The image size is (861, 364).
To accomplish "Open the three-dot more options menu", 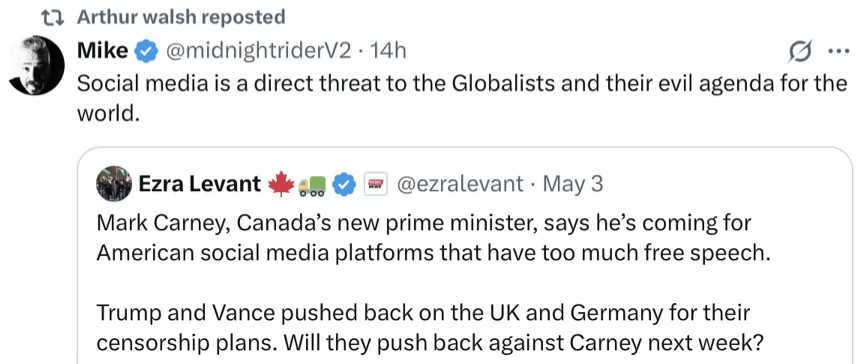I will tap(838, 53).
